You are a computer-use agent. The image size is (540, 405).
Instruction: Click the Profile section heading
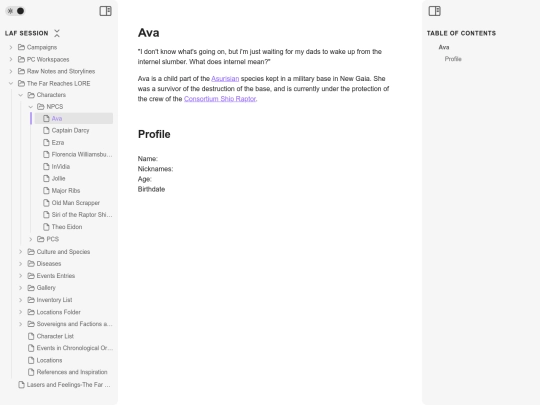(x=154, y=134)
